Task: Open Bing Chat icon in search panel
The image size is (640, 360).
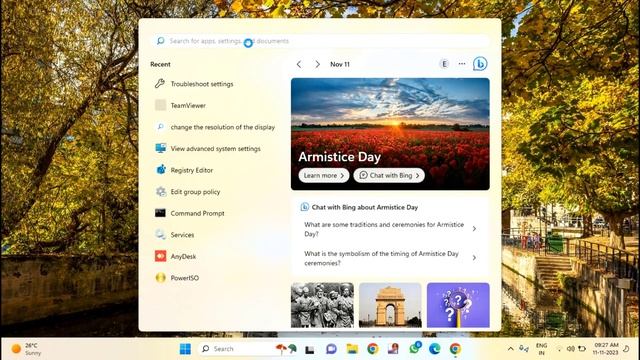Action: point(480,64)
